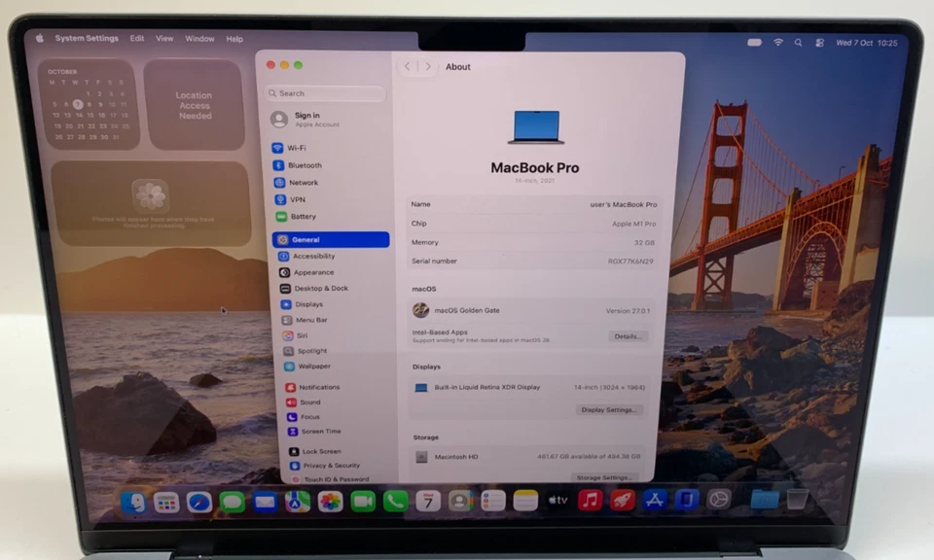This screenshot has width=934, height=560.
Task: Click the battery status icon in menu bar
Action: click(x=755, y=42)
